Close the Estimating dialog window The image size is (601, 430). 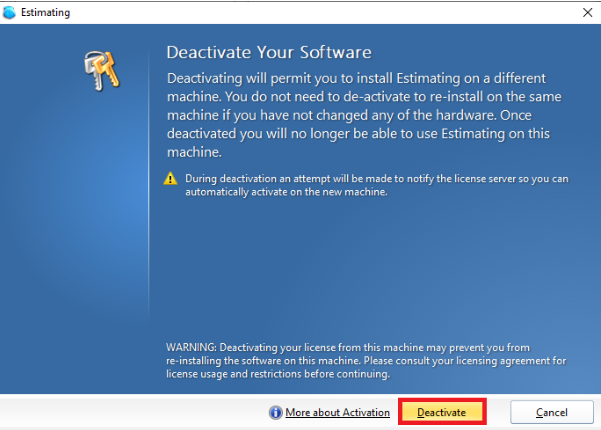click(x=587, y=13)
